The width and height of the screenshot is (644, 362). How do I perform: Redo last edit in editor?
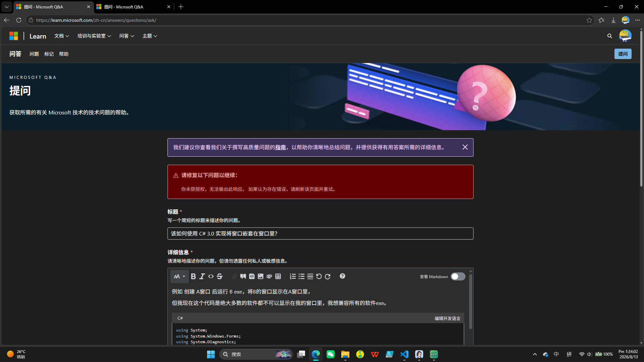(x=328, y=276)
